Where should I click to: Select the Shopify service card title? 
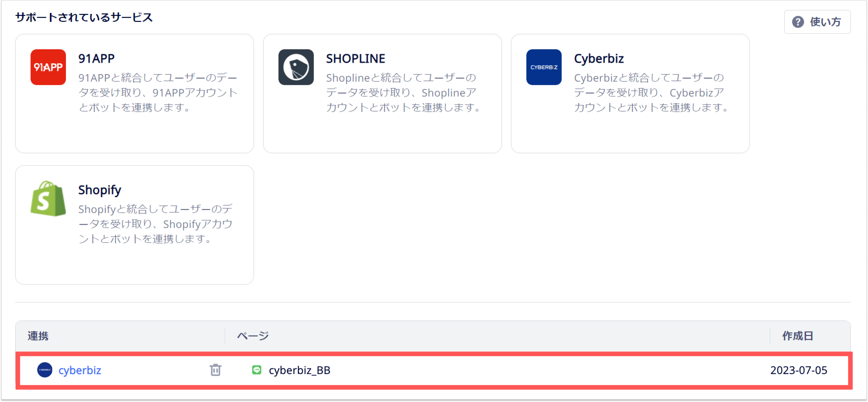(x=100, y=190)
